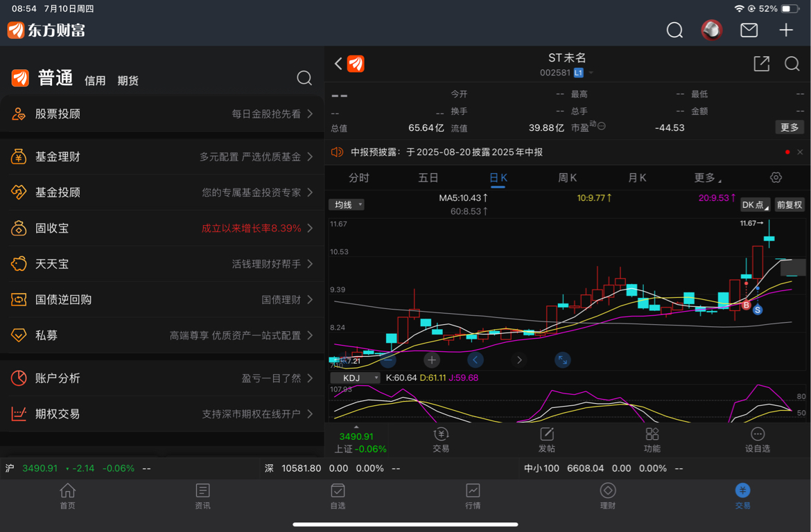Switch to 期货 account tab

click(x=128, y=80)
